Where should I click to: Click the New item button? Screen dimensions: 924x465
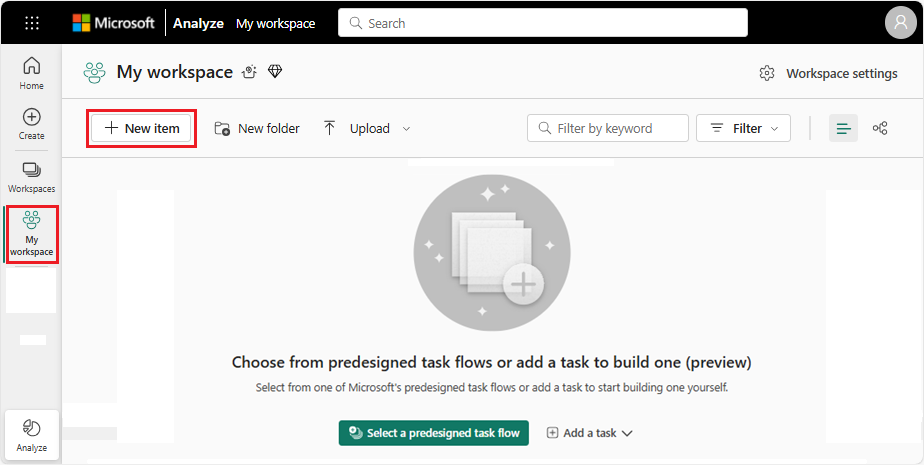point(141,128)
